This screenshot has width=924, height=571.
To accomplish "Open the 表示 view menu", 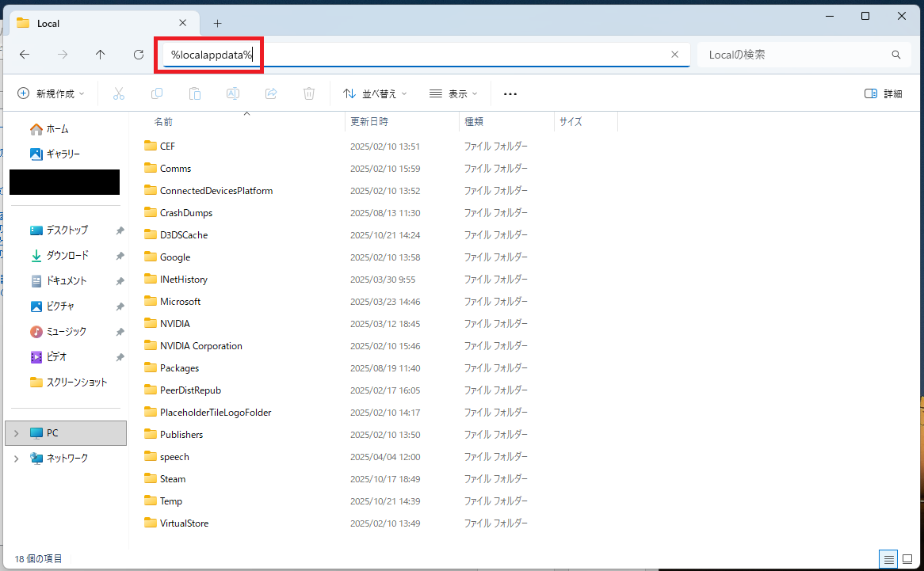I will [x=453, y=93].
